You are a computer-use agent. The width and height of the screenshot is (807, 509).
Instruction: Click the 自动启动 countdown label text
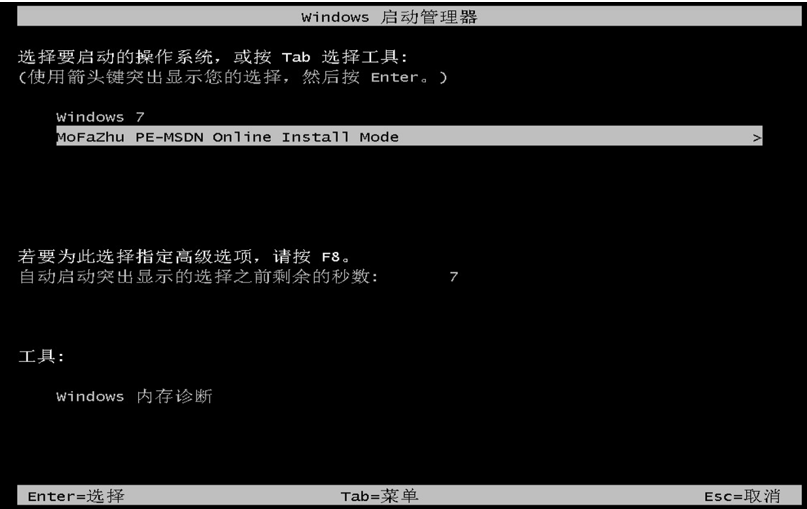(198, 276)
